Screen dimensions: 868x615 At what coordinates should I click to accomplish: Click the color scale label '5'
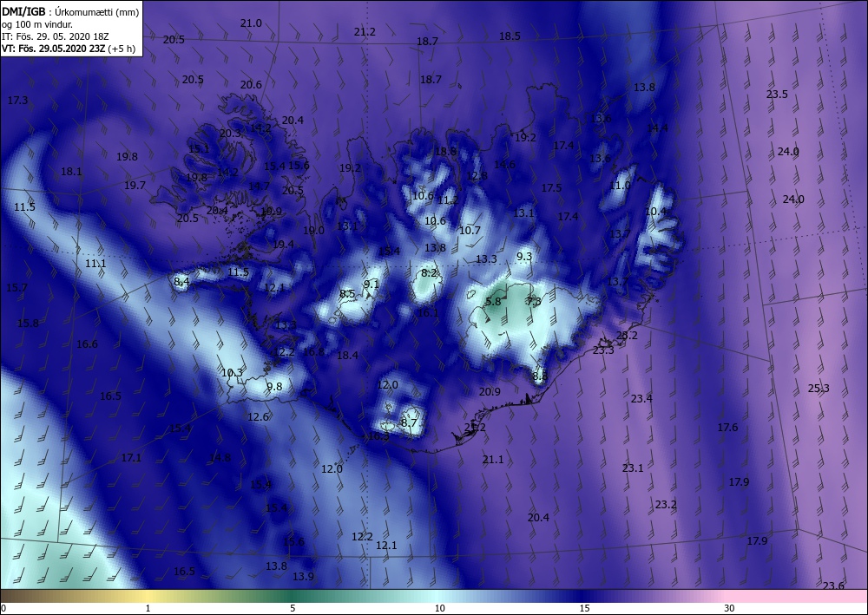(293, 608)
